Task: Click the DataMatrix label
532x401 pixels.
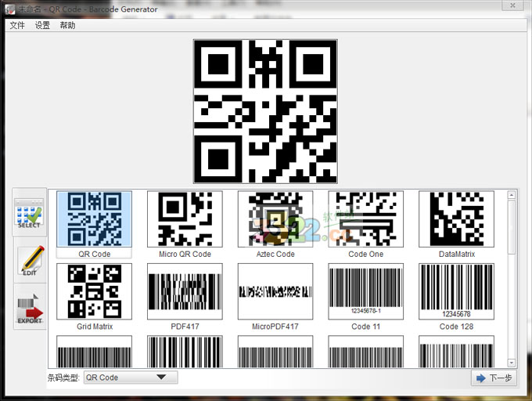Action: pos(457,254)
